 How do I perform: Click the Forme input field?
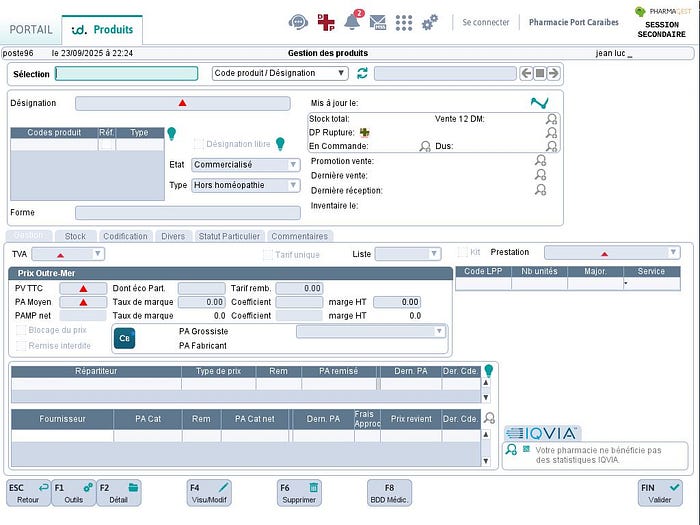point(188,212)
